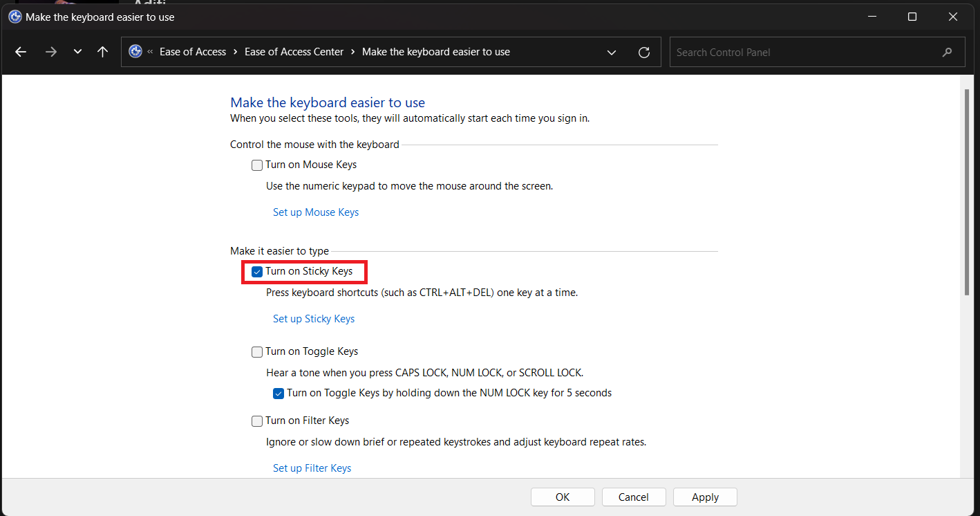Disable the NUM LOCK Toggle Keys hold option
Image resolution: width=980 pixels, height=516 pixels.
pyautogui.click(x=279, y=394)
